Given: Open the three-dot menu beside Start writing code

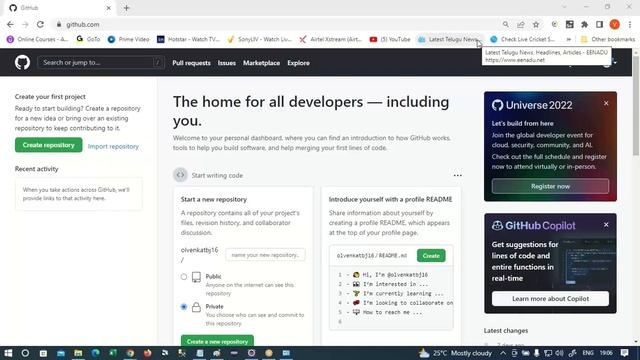Looking at the screenshot, I should click(x=458, y=175).
